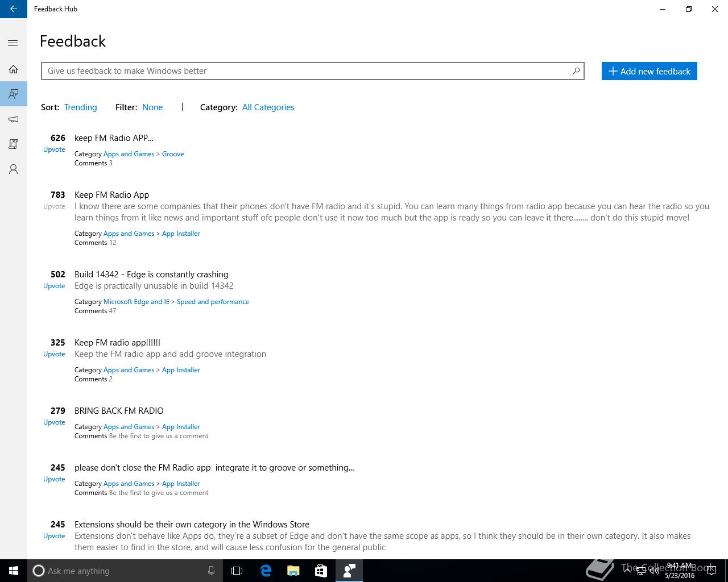
Task: Click App Installer link under 'Keep FM Radio App'
Action: [x=181, y=234]
